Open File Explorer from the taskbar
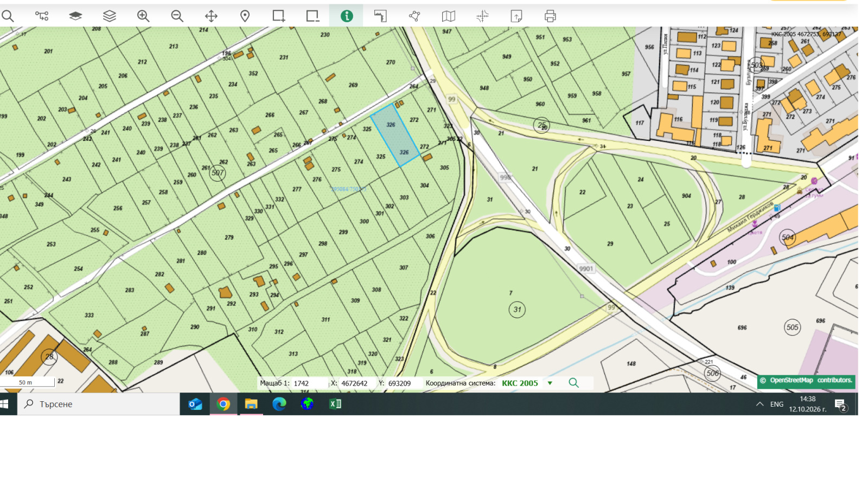The width and height of the screenshot is (868, 488). pyautogui.click(x=251, y=404)
